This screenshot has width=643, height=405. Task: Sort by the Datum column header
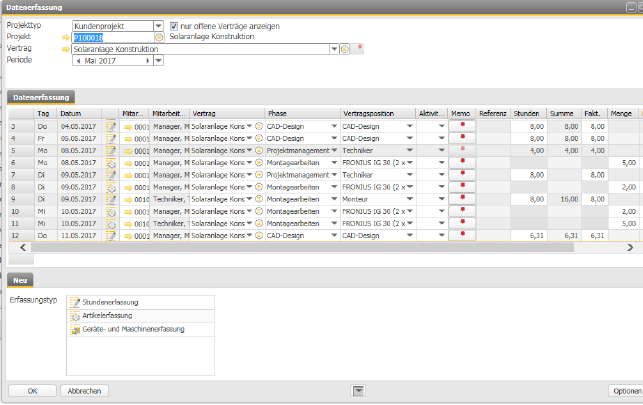(79, 114)
